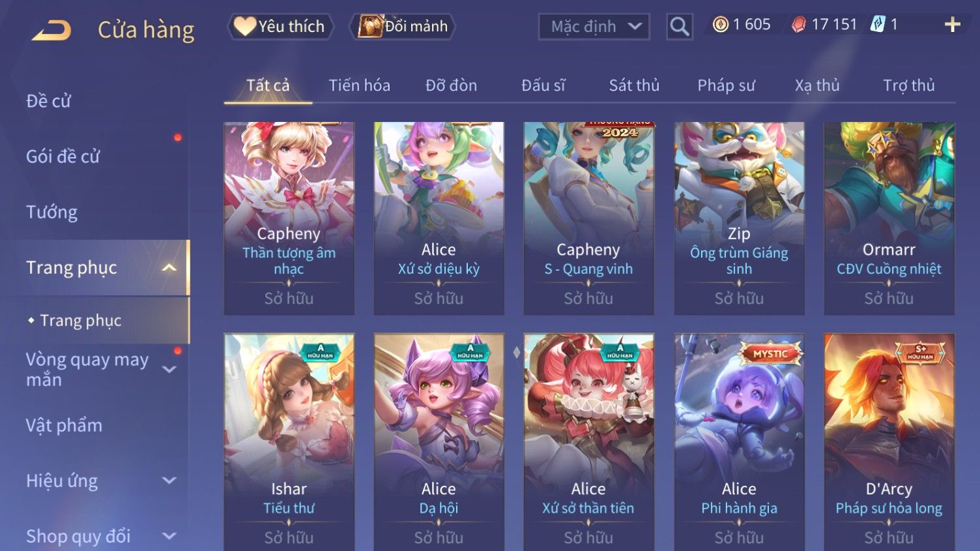This screenshot has height=551, width=980.
Task: Tap the gold coin balance icon
Action: [x=720, y=25]
